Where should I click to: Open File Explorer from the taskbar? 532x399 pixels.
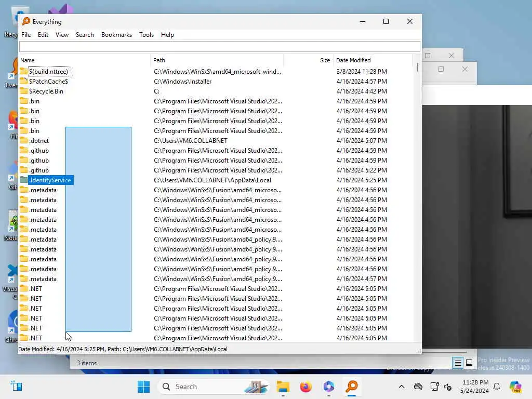(283, 387)
